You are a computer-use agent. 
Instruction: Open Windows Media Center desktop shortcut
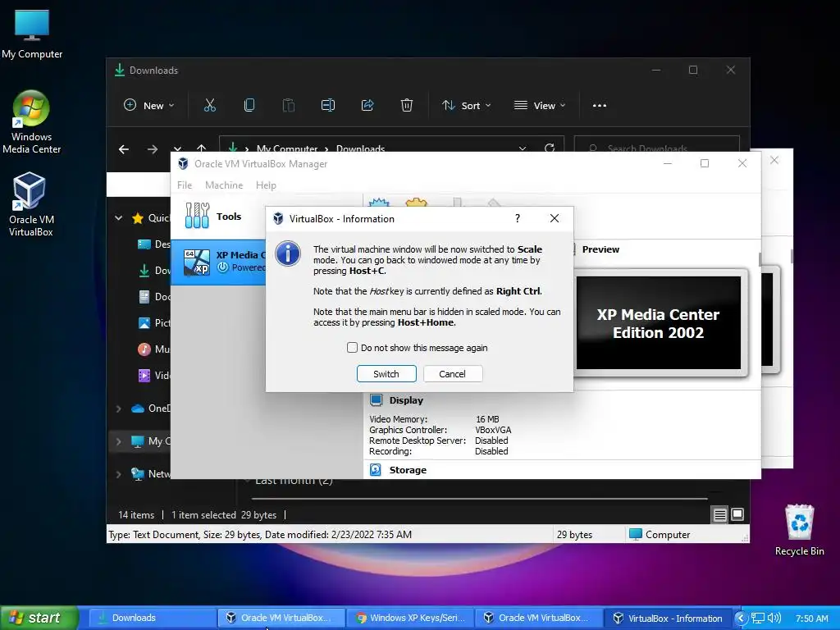[31, 122]
